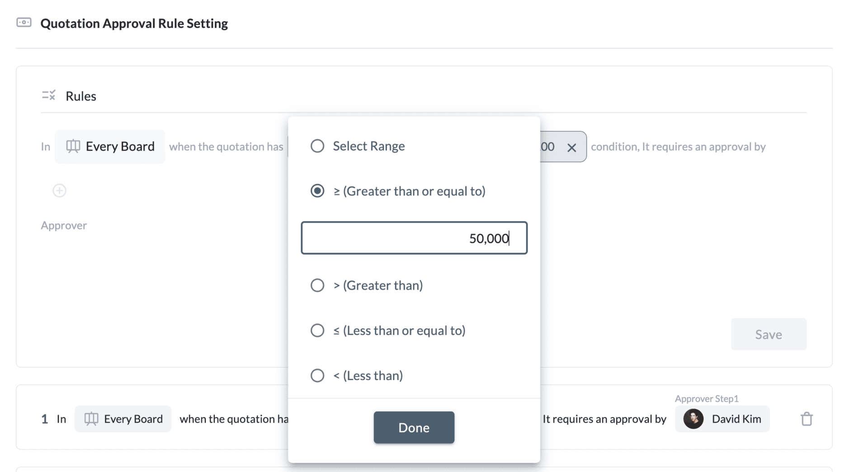This screenshot has height=472, width=868.
Task: Click the board icon beside Every Board
Action: pyautogui.click(x=73, y=146)
